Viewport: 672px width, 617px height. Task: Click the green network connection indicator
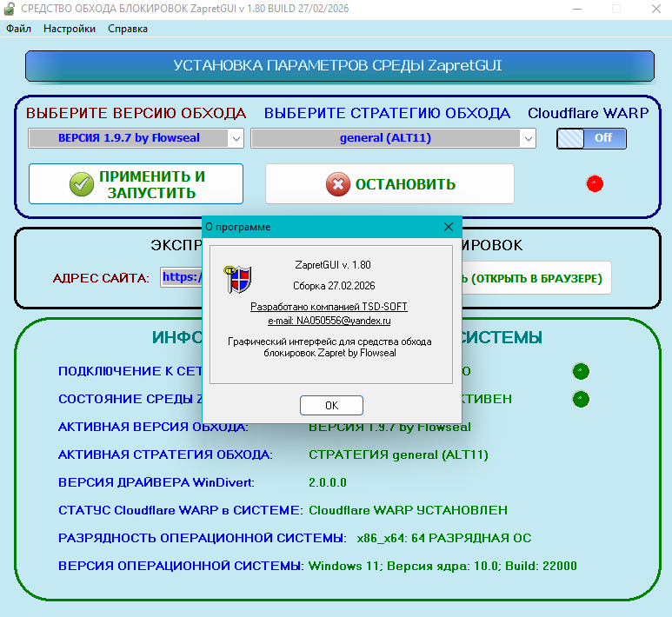[581, 371]
